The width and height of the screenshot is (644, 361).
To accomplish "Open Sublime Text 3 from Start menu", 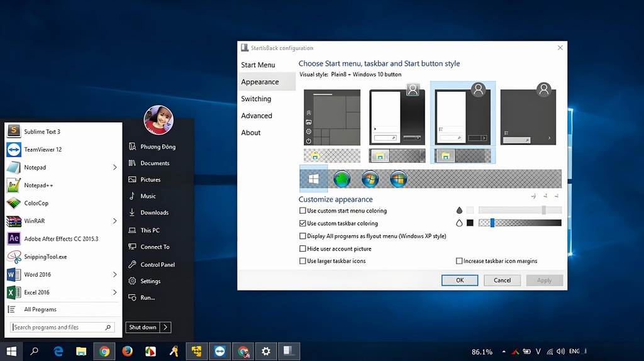I will coord(42,131).
